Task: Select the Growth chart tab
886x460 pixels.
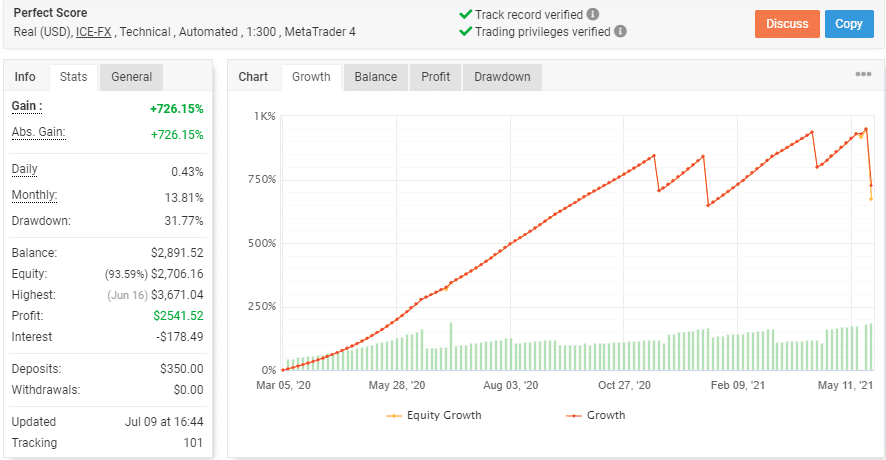Action: tap(311, 77)
